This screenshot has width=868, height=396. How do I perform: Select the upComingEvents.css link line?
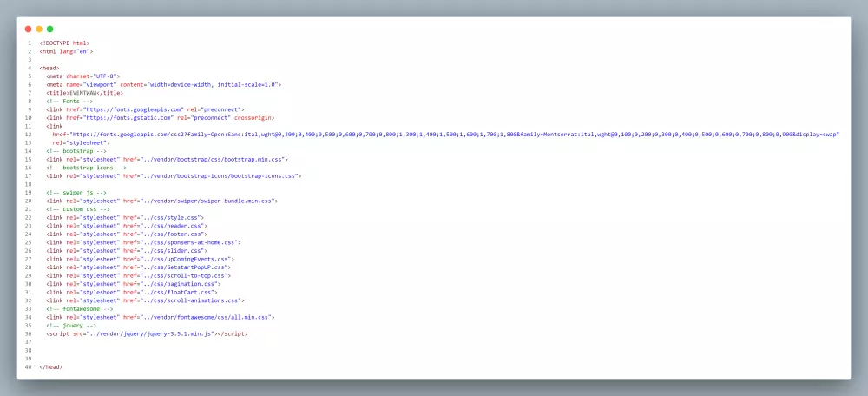coord(141,259)
